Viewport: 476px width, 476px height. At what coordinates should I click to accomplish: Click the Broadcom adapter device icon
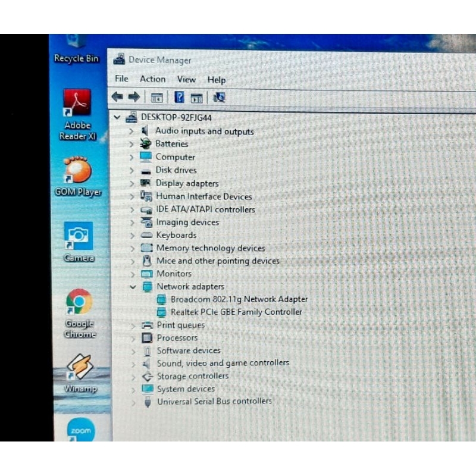[161, 300]
